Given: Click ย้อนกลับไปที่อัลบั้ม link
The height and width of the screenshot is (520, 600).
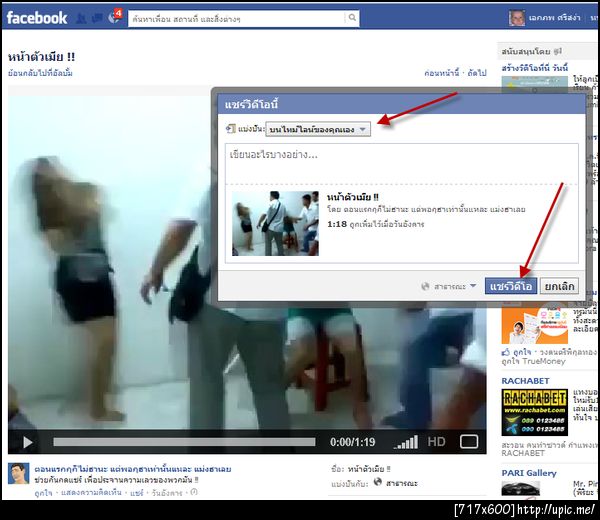Looking at the screenshot, I should click(x=40, y=73).
